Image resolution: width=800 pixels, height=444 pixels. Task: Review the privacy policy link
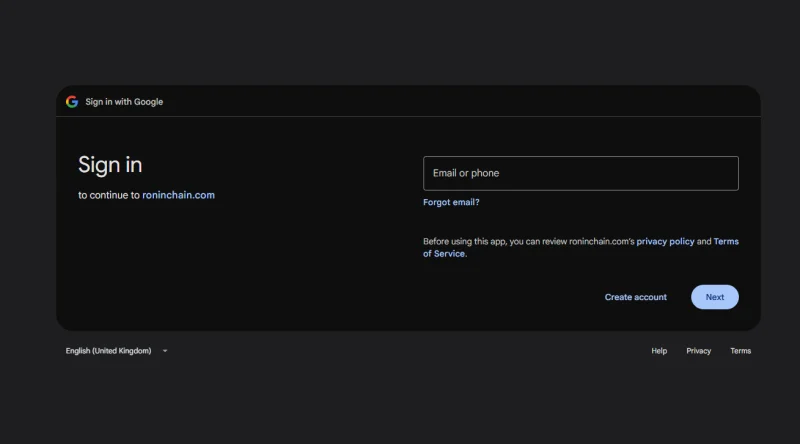665,241
